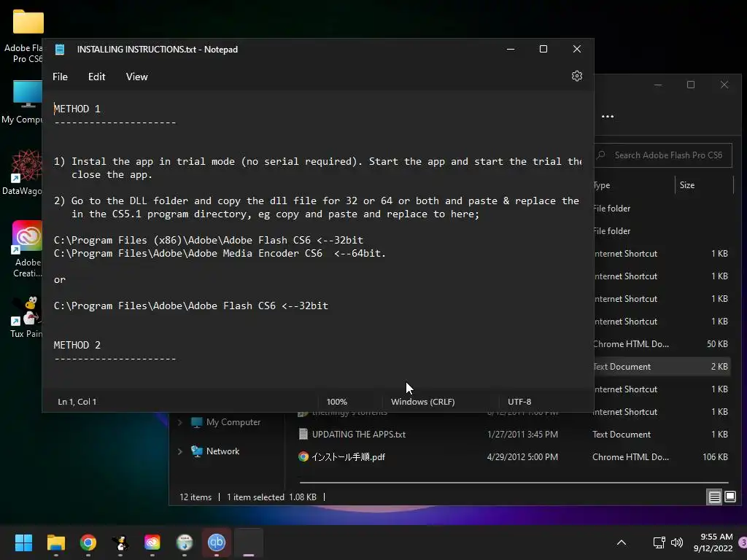The height and width of the screenshot is (560, 747).
Task: Click the METHOD 2 heading text
Action: pos(77,345)
